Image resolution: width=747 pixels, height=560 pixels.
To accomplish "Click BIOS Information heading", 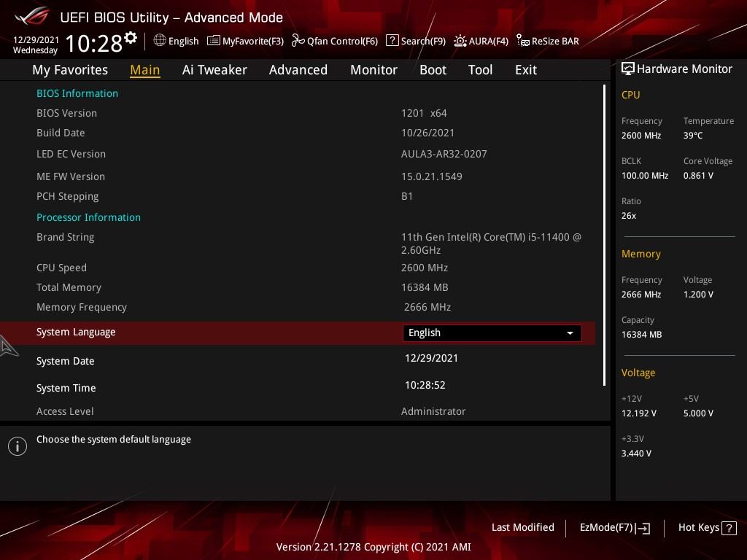I will pyautogui.click(x=77, y=93).
